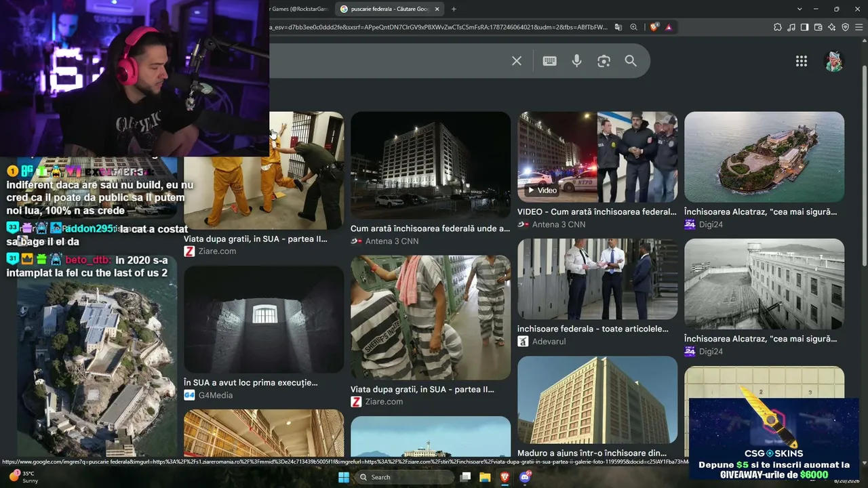The height and width of the screenshot is (488, 868).
Task: Open the prisoners in yellow uniforms image
Action: tap(264, 171)
